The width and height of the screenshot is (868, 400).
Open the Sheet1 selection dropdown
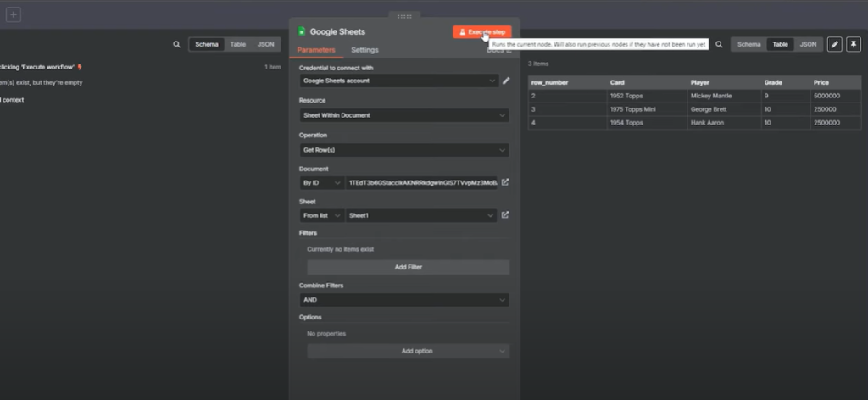pos(421,216)
